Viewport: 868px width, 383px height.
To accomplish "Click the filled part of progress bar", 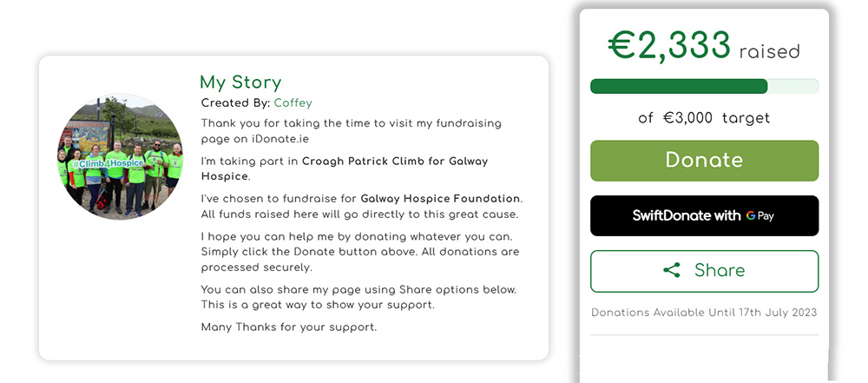I will [679, 86].
